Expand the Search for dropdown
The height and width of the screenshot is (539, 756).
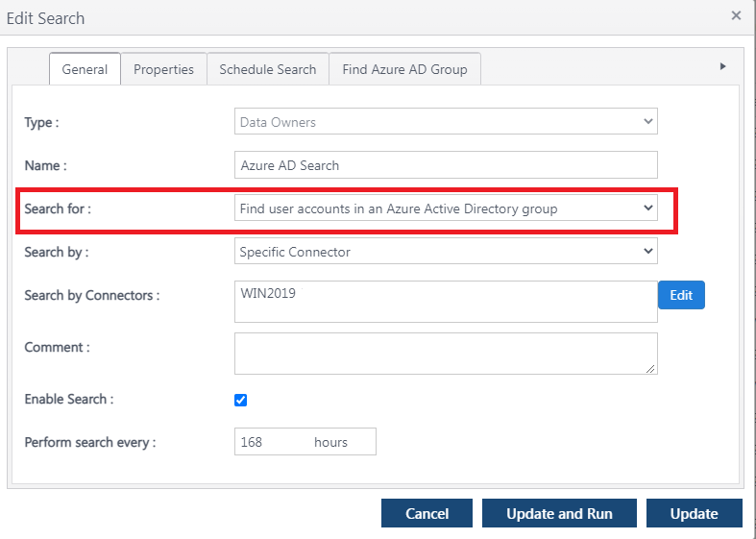click(446, 208)
